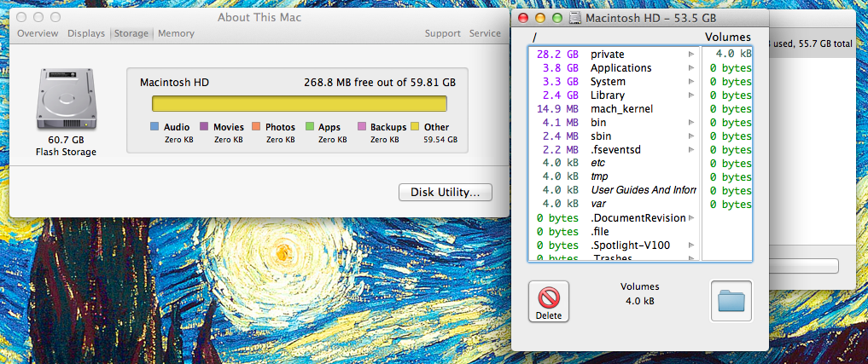Screen dimensions: 868x364
Task: Select the .Spotlight-V100 row
Action: click(x=614, y=245)
